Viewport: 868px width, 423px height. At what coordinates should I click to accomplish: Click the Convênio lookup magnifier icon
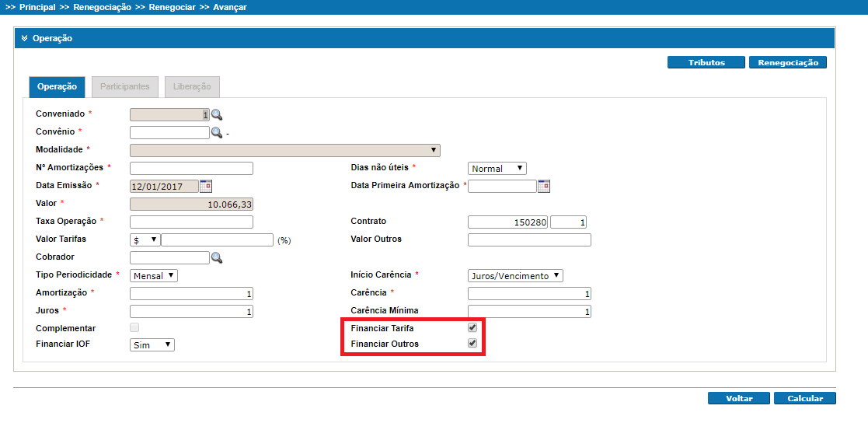tap(217, 133)
